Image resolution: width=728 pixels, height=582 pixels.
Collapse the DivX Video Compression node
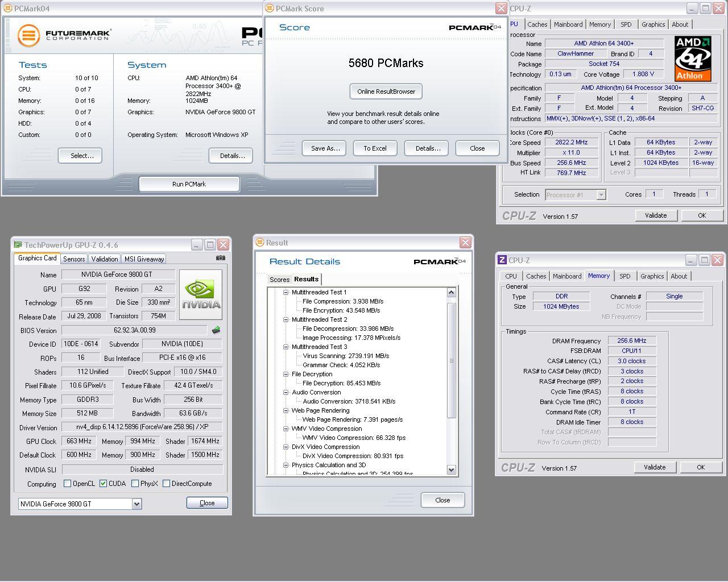click(286, 447)
